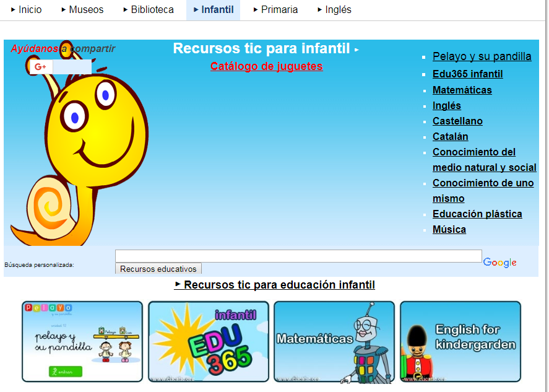
Task: Click the Música link in list
Action: [x=449, y=230]
